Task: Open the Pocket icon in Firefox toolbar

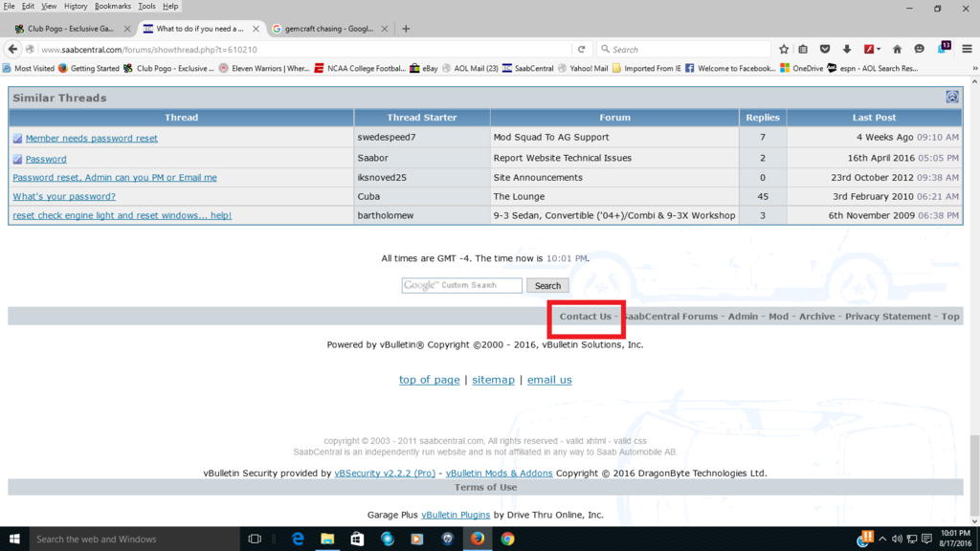Action: tap(825, 49)
